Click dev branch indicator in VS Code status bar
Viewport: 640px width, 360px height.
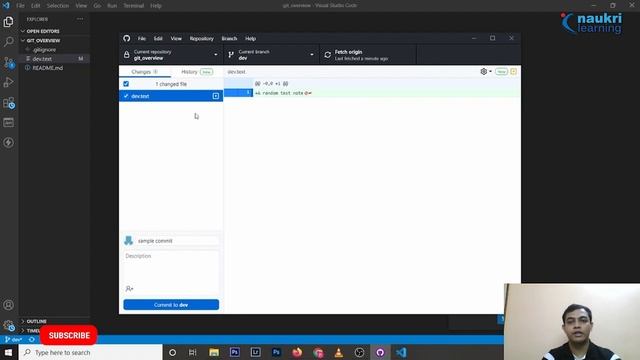[x=13, y=339]
